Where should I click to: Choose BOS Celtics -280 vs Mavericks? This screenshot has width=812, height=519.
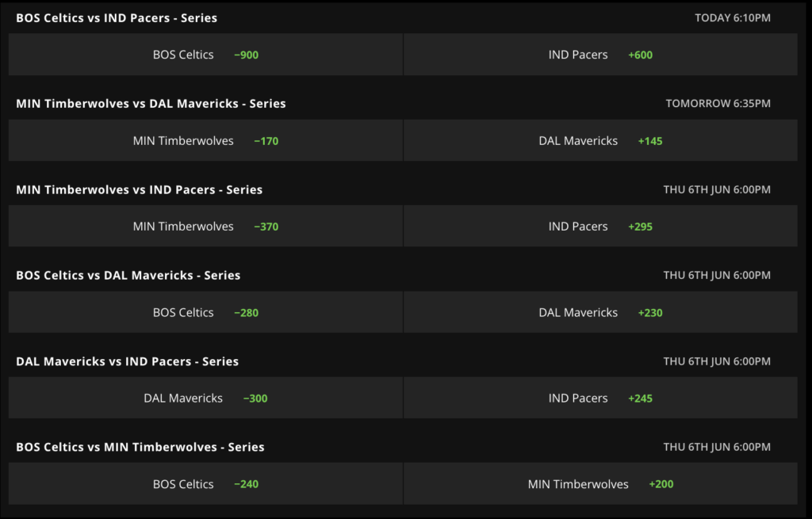(205, 312)
